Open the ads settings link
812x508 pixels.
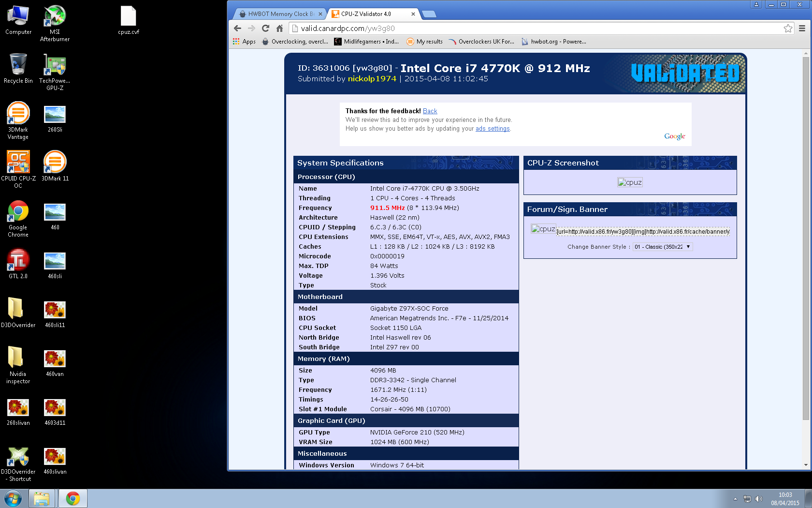tap(493, 129)
